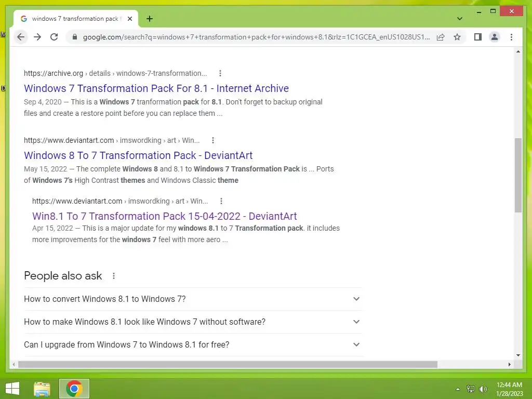The image size is (532, 399).
Task: Bookmark this tab with the star
Action: click(457, 37)
